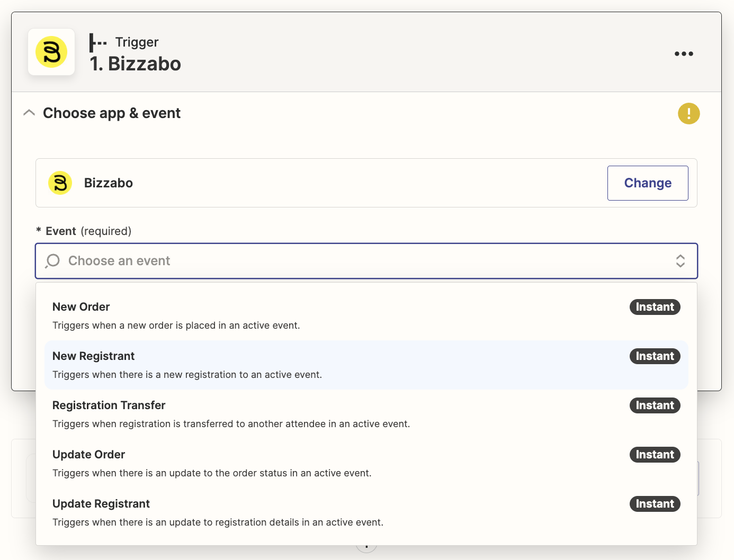This screenshot has height=560, width=734.
Task: Open the three-dot more options menu
Action: (x=684, y=53)
